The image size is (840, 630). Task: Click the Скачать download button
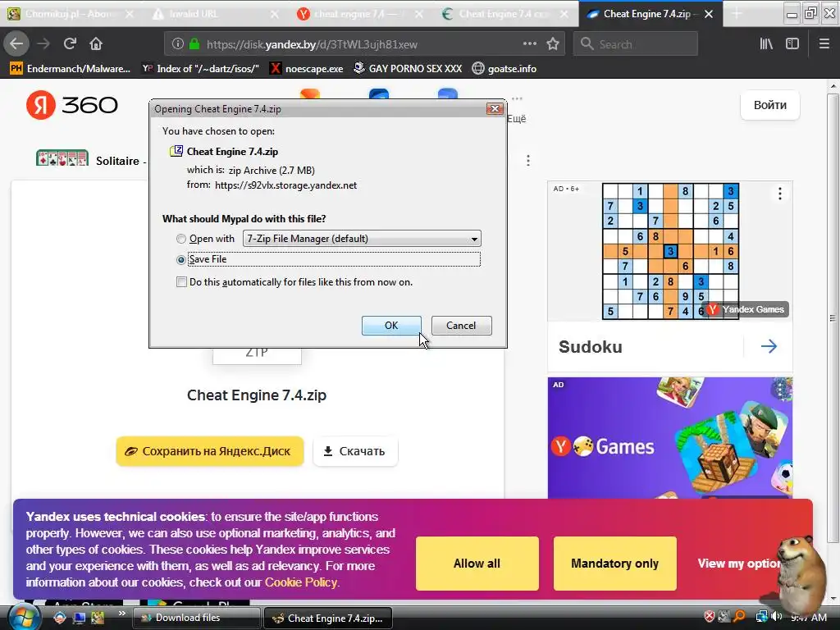[x=355, y=451]
